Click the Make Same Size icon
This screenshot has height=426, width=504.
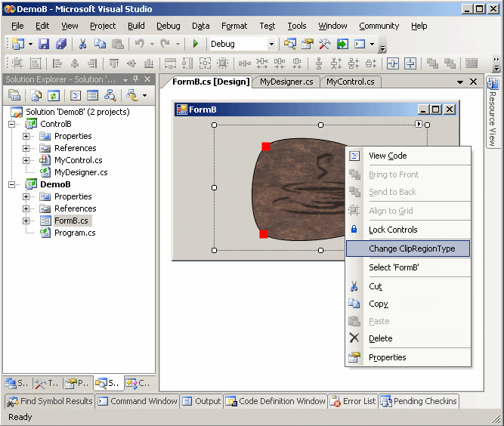[205, 63]
